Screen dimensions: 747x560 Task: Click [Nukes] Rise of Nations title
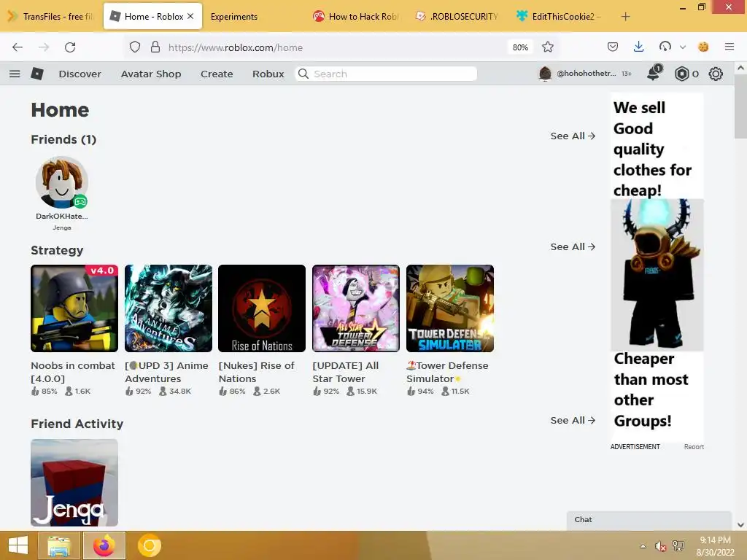[256, 372]
